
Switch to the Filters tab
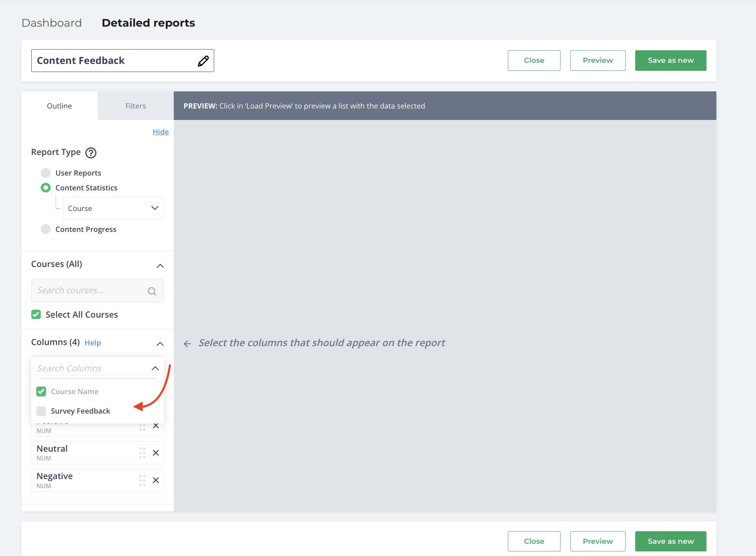click(x=136, y=106)
